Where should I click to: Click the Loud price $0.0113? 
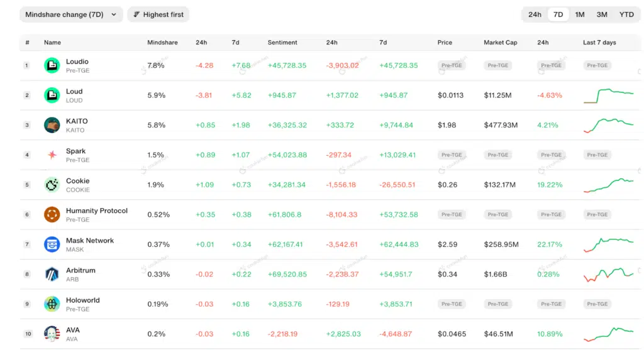pyautogui.click(x=450, y=95)
